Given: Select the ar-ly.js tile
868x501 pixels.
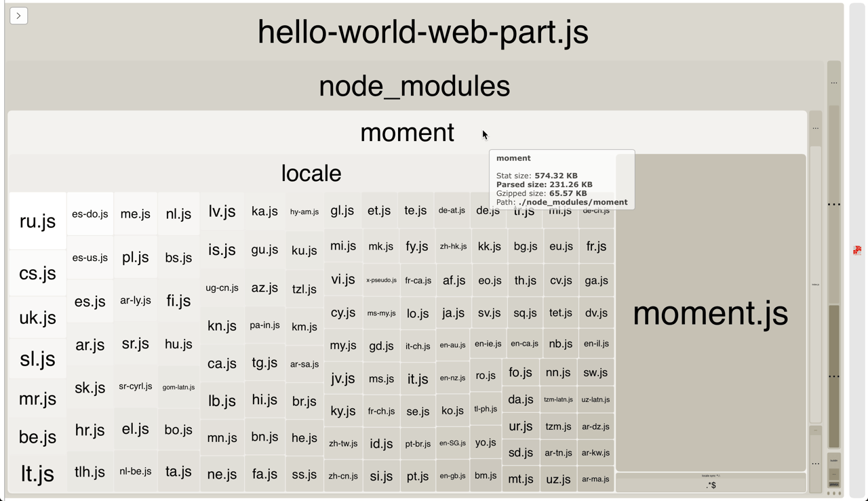Looking at the screenshot, I should click(x=136, y=300).
